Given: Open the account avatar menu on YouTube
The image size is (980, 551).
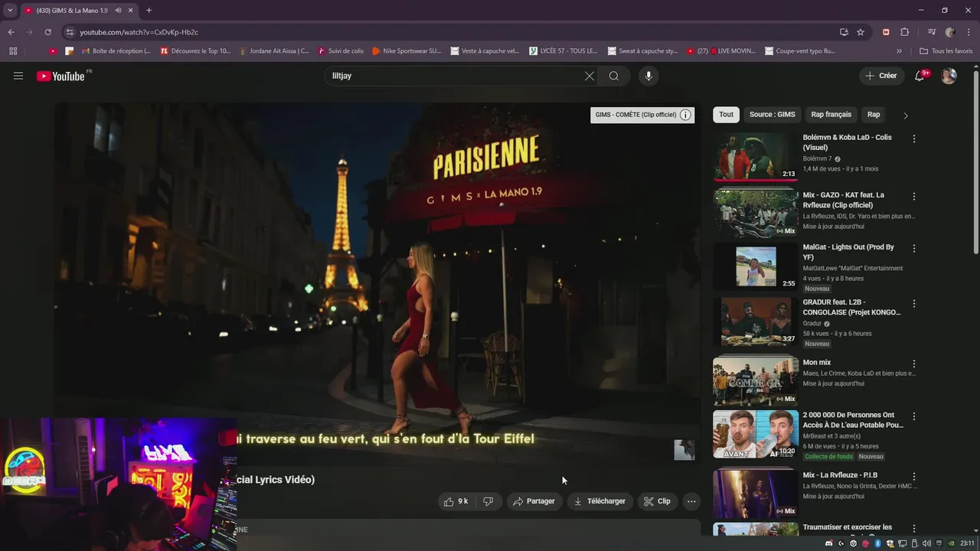Looking at the screenshot, I should 949,76.
